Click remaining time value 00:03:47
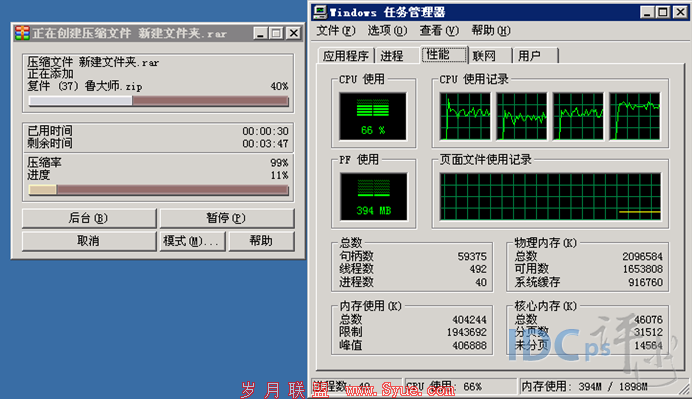Viewport: 692px width, 400px height. (265, 143)
